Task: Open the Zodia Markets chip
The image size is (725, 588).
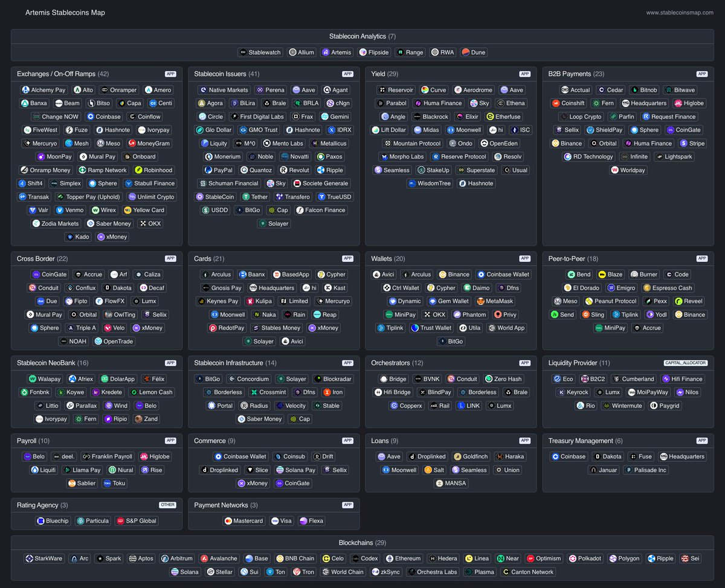Action: pos(56,223)
